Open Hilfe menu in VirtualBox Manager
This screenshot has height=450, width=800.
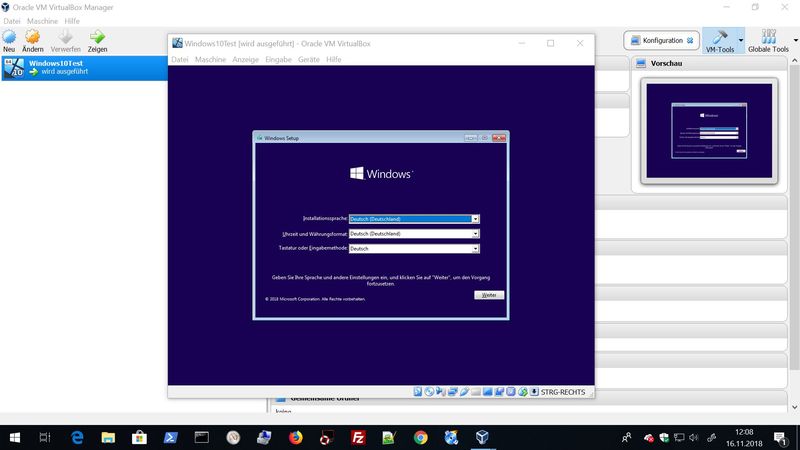(72, 21)
